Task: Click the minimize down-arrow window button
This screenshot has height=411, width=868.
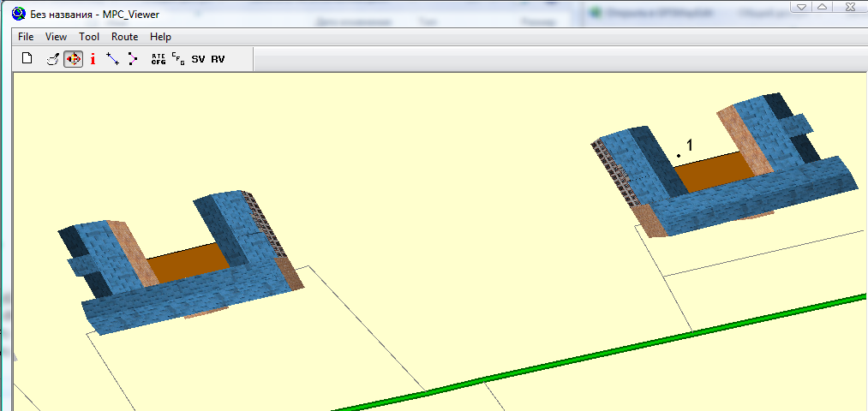Action: pos(799,8)
